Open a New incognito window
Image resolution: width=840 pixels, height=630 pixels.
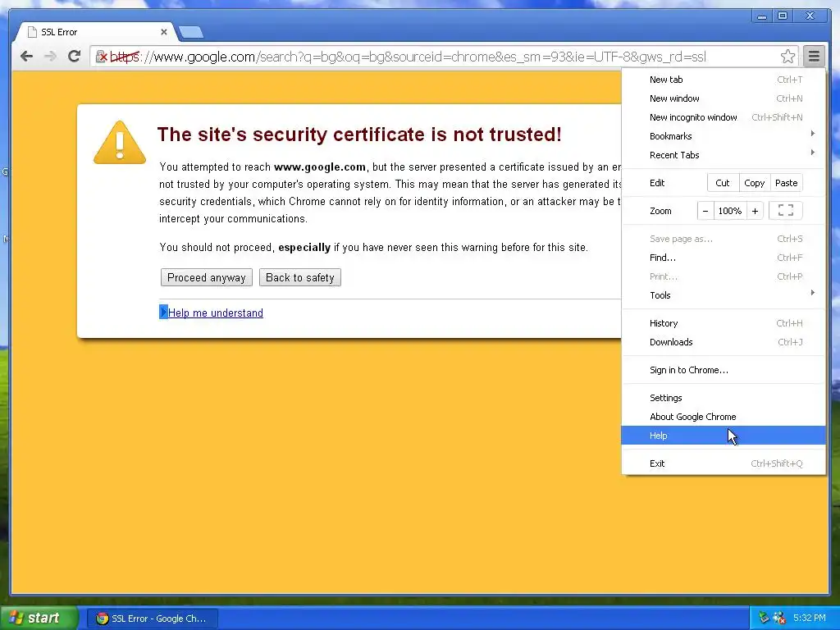click(x=724, y=117)
